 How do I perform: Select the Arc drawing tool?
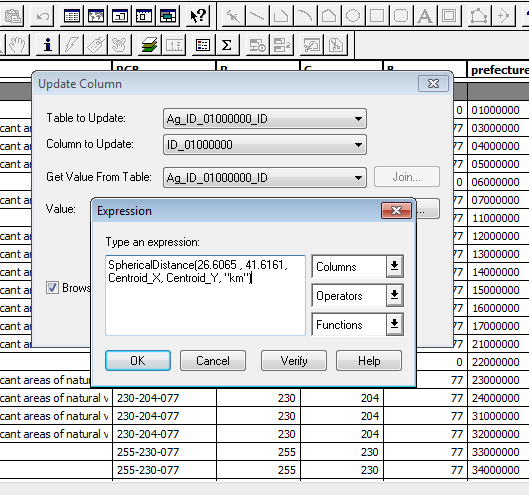tap(305, 16)
